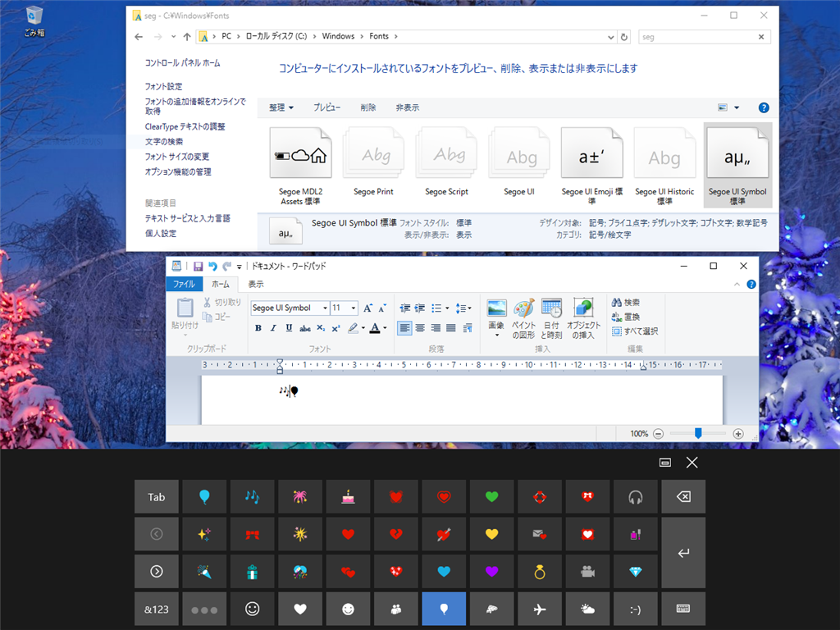Insert an object in WordPad
Viewport: 840px width, 630px height.
pyautogui.click(x=583, y=319)
